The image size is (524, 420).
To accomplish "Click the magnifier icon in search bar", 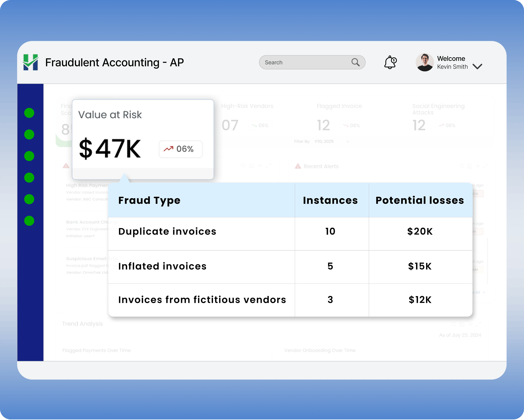I will point(355,62).
